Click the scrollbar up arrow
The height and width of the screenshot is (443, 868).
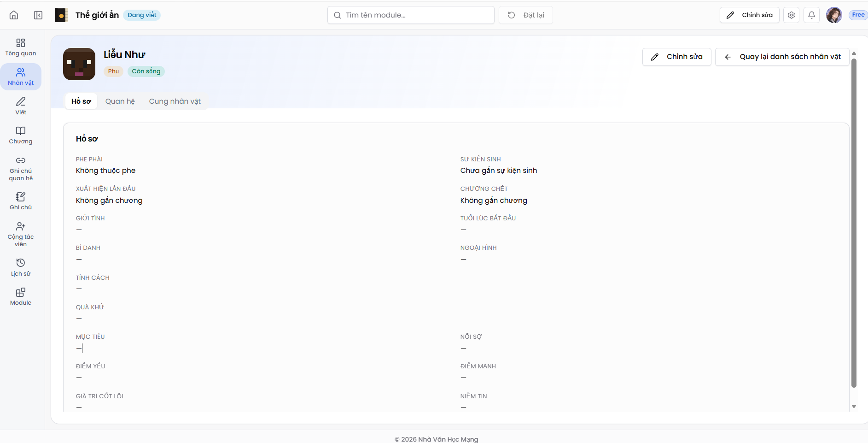[854, 53]
